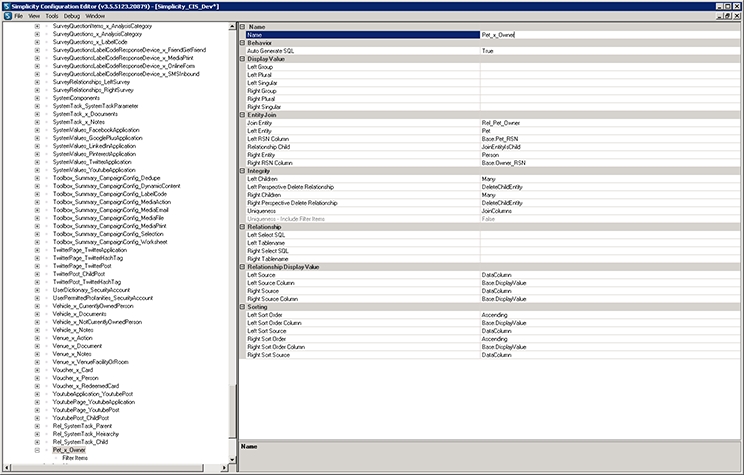The image size is (744, 475).
Task: Collapse the Relationship property section
Action: [x=242, y=227]
